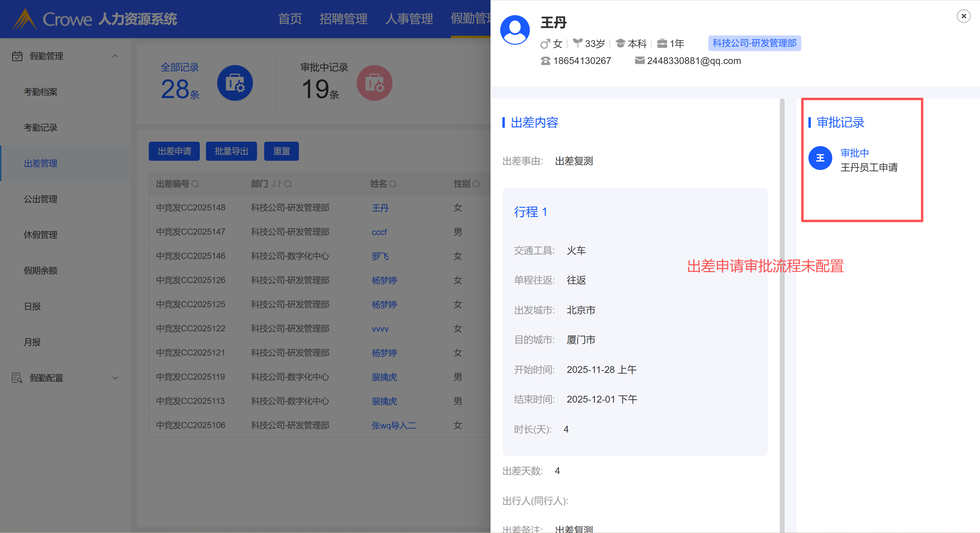Click the 出差编号 column search icon
Image resolution: width=980 pixels, height=533 pixels.
click(195, 184)
